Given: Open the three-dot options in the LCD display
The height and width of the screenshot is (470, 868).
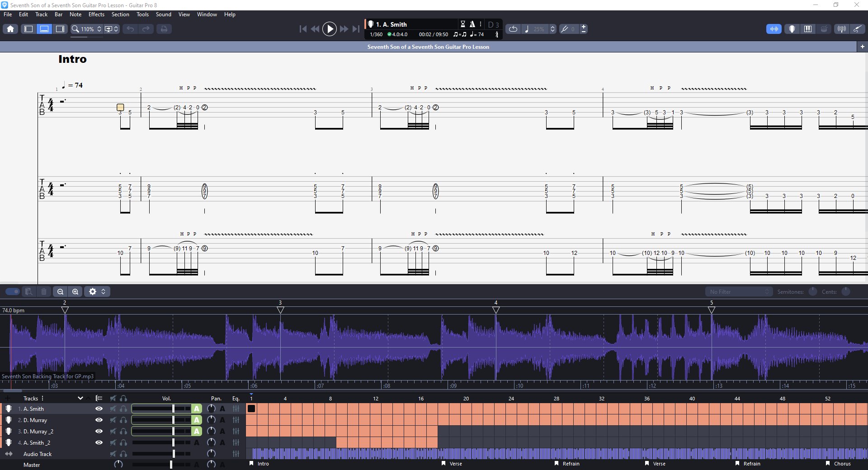Looking at the screenshot, I should pos(481,24).
